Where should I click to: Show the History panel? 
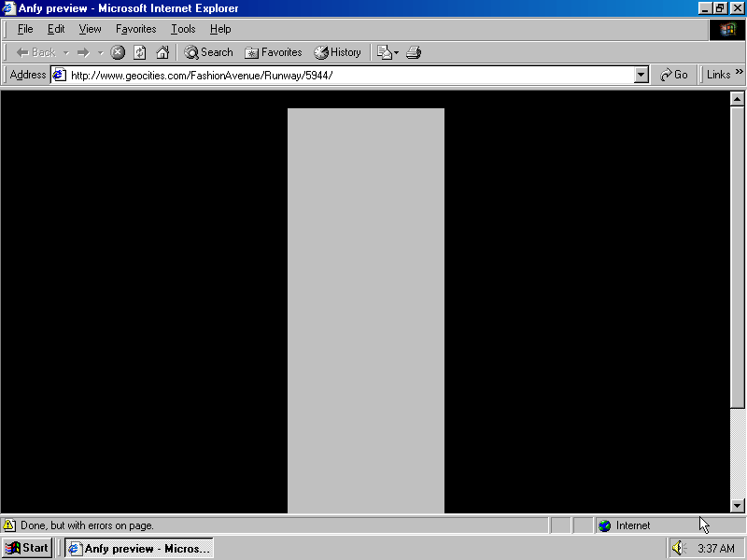[x=337, y=52]
